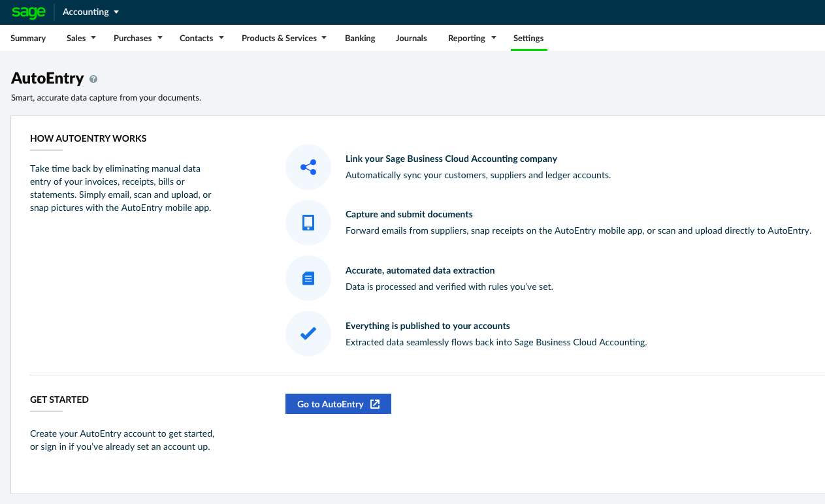Click the GET STARTED section heading
The image size is (825, 504).
tap(59, 399)
